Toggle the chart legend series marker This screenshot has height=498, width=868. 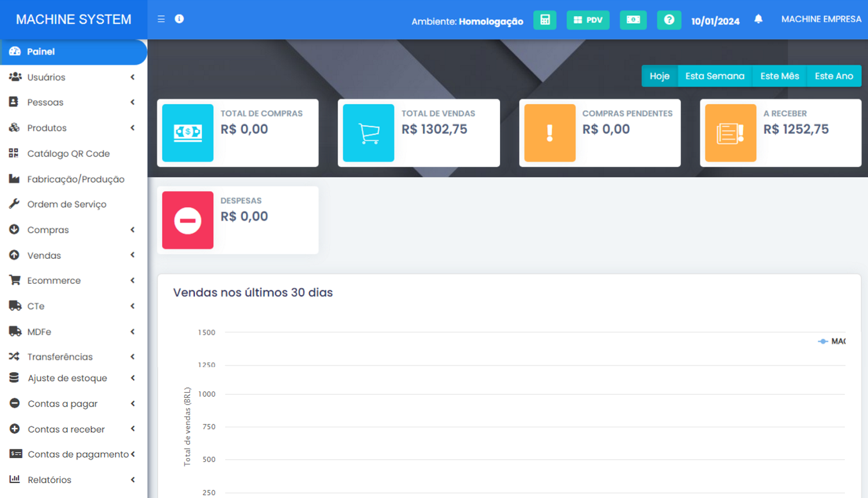point(823,341)
